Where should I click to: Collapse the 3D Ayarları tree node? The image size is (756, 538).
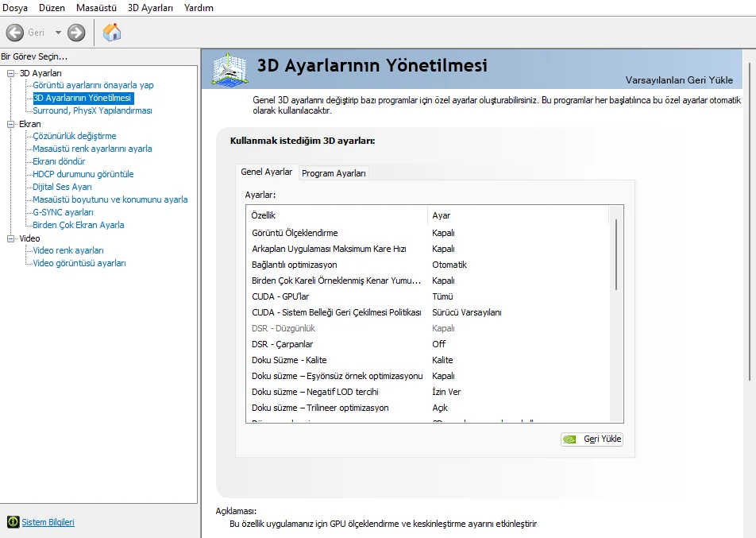(10, 73)
